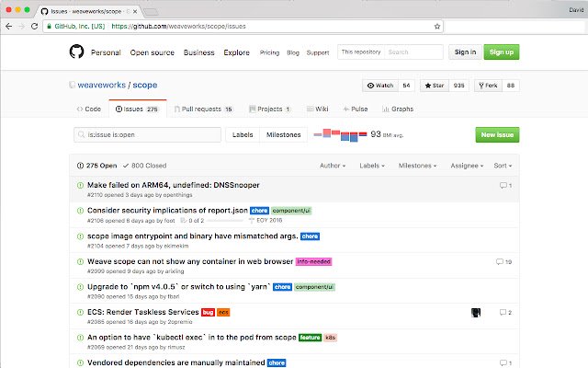Viewport: 588px width, 368px height.
Task: Expand the Author filter dropdown
Action: (333, 166)
